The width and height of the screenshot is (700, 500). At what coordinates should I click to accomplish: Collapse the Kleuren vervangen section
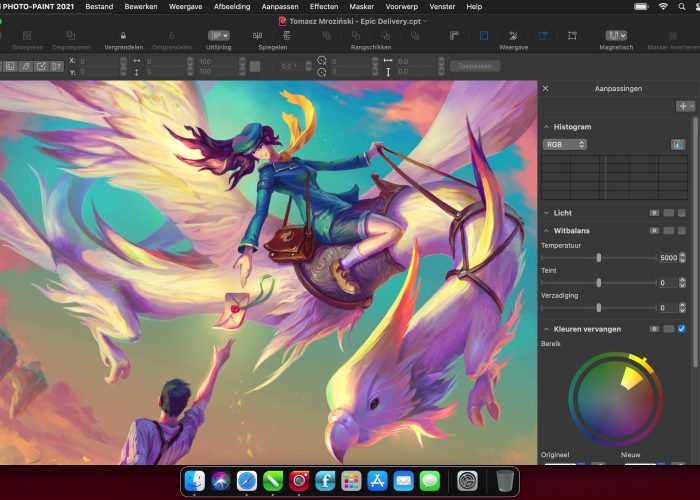546,329
